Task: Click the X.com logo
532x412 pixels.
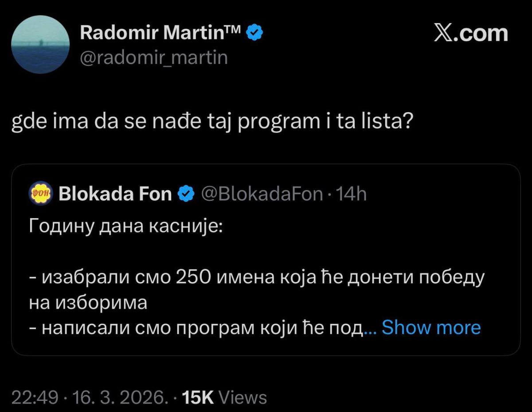Action: pyautogui.click(x=470, y=33)
